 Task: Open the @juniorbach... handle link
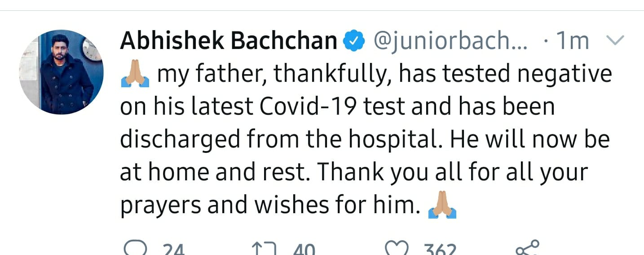pyautogui.click(x=450, y=42)
